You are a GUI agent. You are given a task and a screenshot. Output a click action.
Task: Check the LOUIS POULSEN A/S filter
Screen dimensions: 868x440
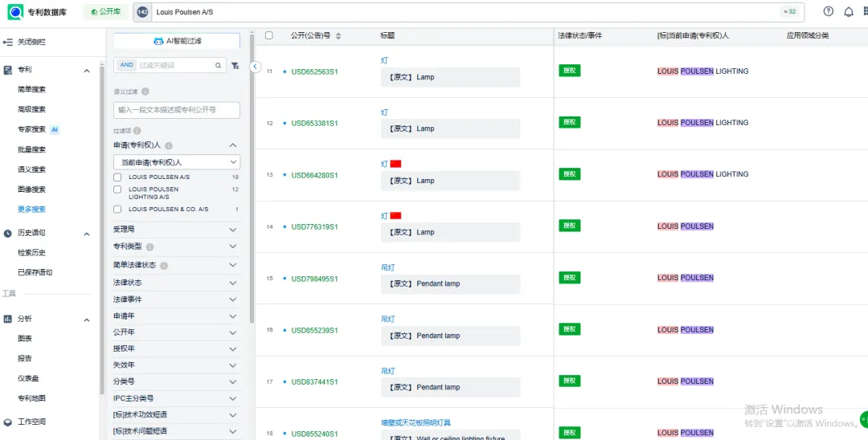click(x=117, y=177)
